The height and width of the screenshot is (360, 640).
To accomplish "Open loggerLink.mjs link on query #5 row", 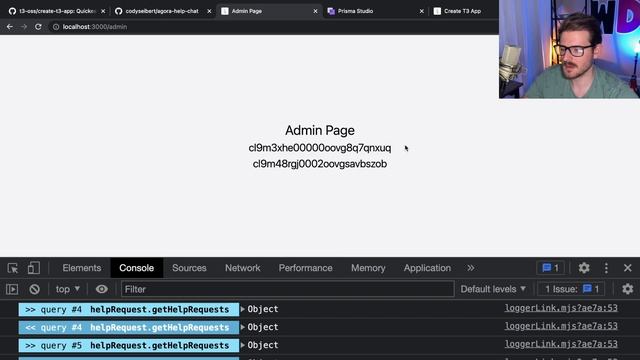I will 561,344.
